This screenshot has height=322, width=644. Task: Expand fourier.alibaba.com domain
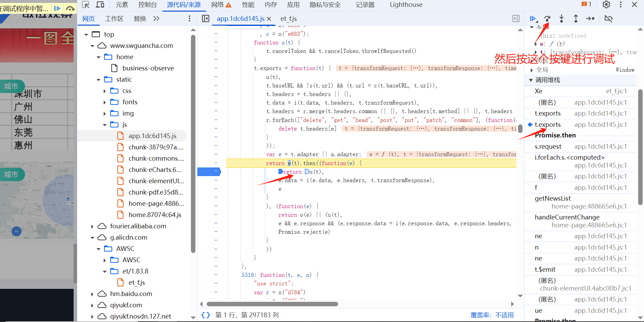point(92,226)
